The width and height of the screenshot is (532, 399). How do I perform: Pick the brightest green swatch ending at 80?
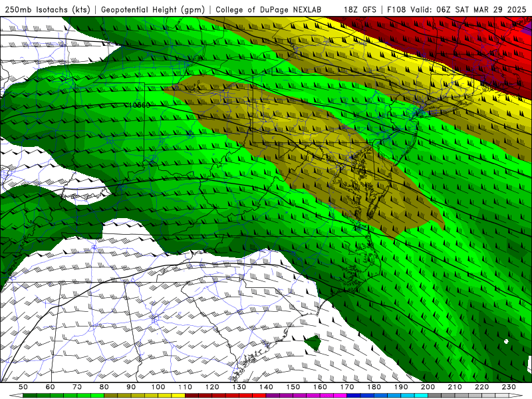click(x=97, y=396)
